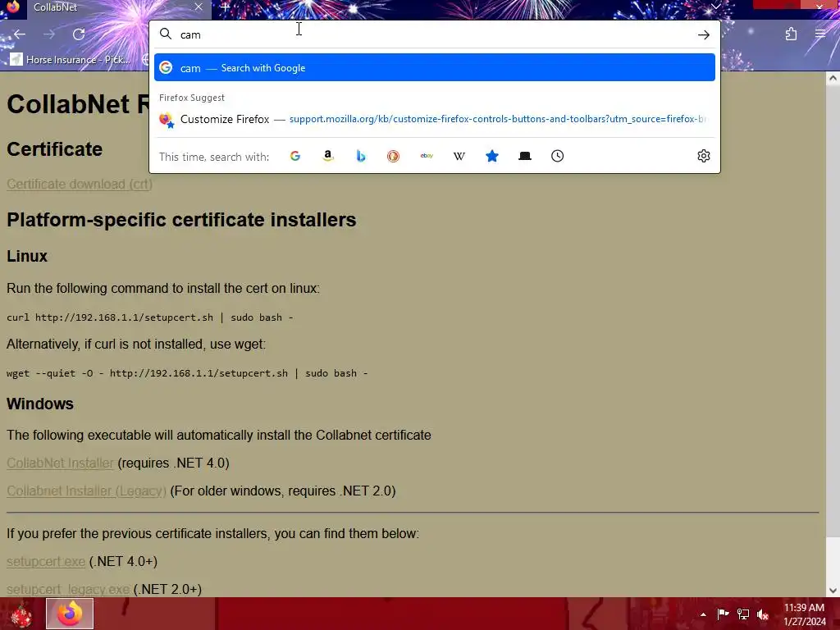
Task: Search this time with eBay icon
Action: tap(427, 156)
